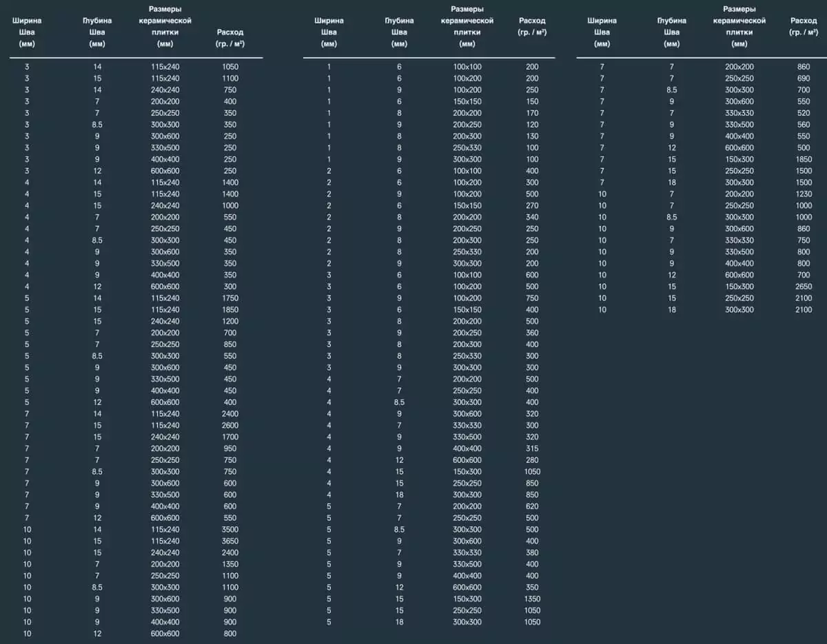The image size is (827, 644).
Task: Click 'Размеры керамической плитки' header in middle table
Action: pos(467,26)
